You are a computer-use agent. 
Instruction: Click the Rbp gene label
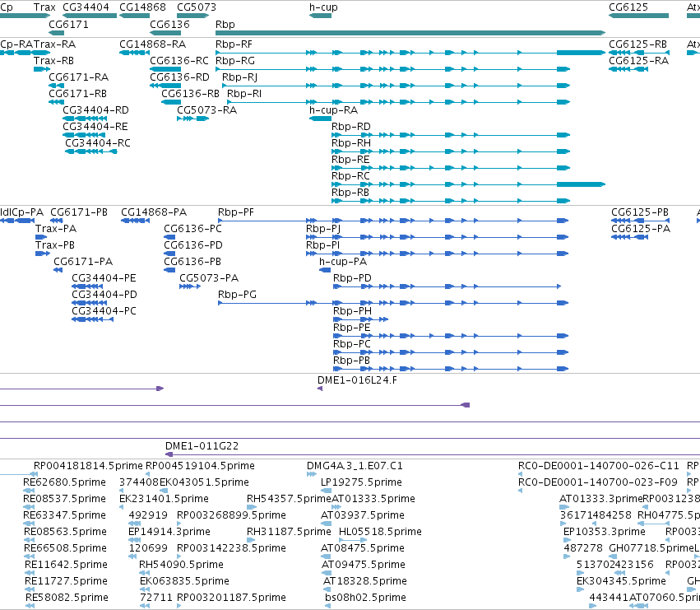click(225, 25)
